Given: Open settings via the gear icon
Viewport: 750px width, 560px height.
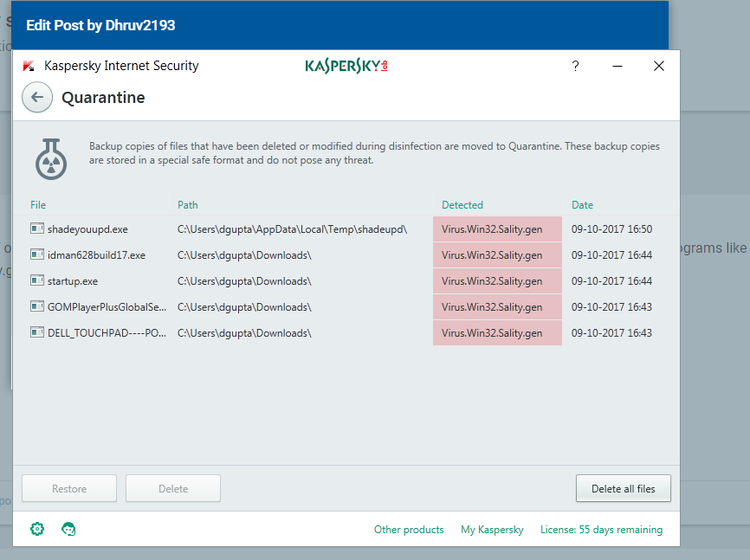Looking at the screenshot, I should pos(37,529).
